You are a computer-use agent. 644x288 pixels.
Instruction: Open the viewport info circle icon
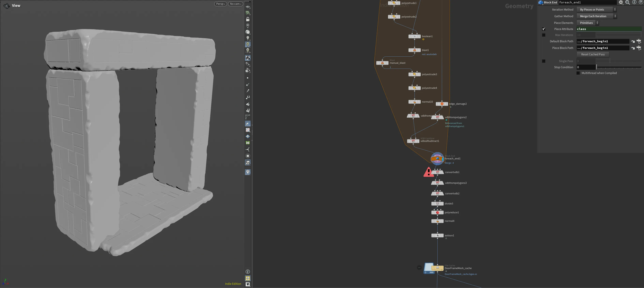[248, 272]
